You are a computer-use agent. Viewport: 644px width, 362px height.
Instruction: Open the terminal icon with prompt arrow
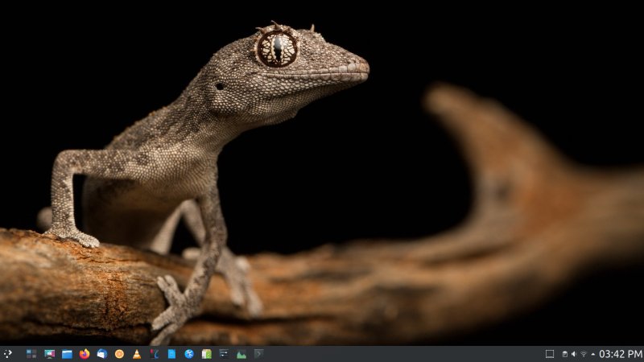258,354
